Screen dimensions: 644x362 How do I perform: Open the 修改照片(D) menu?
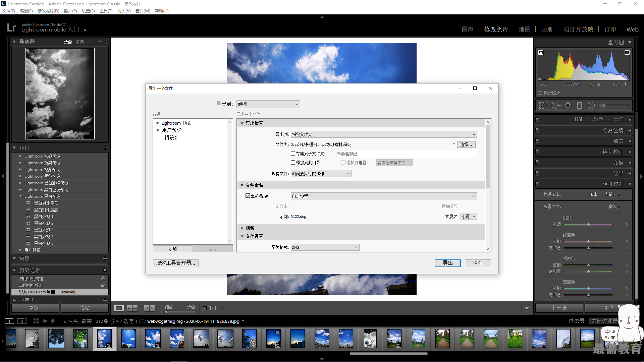pyautogui.click(x=48, y=11)
